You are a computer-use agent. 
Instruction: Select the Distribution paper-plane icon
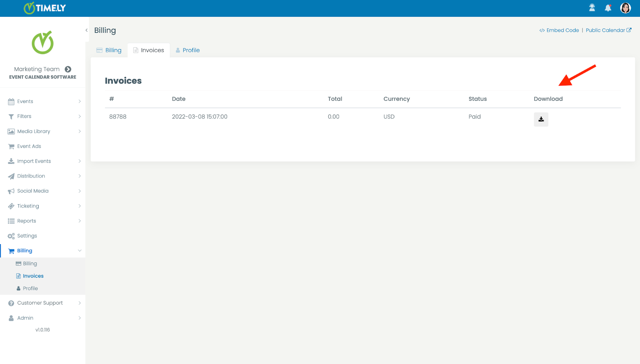(x=11, y=176)
